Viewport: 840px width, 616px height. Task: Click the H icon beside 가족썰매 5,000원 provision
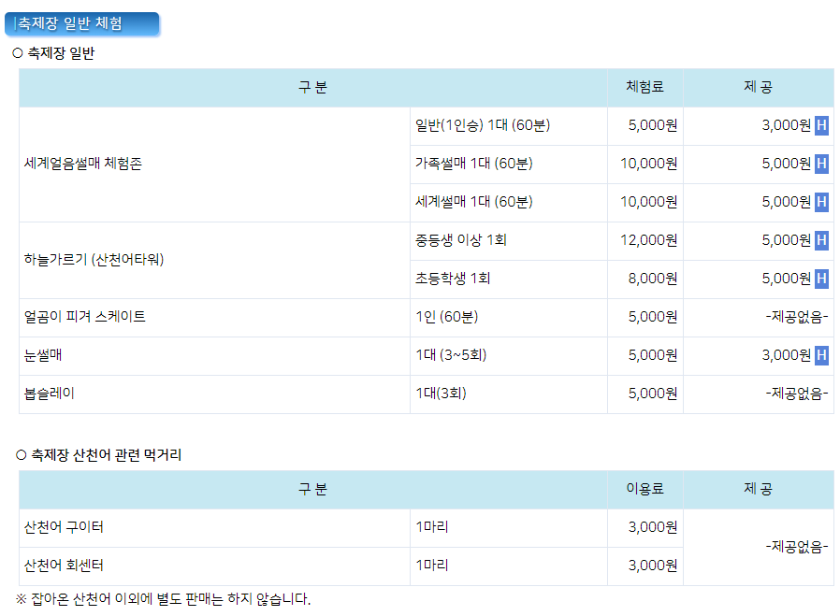coord(821,163)
